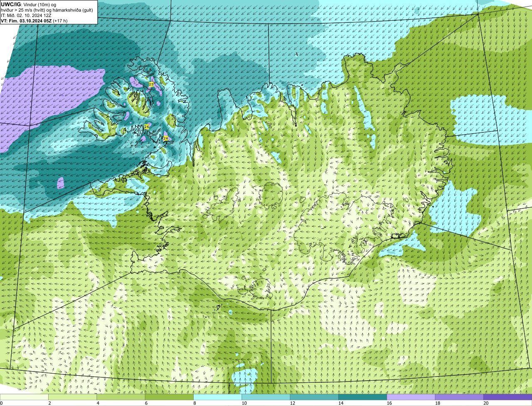Click the 'UWC/IG: Vindur (10m) og' title line
The height and width of the screenshot is (406, 532).
pyautogui.click(x=28, y=4)
